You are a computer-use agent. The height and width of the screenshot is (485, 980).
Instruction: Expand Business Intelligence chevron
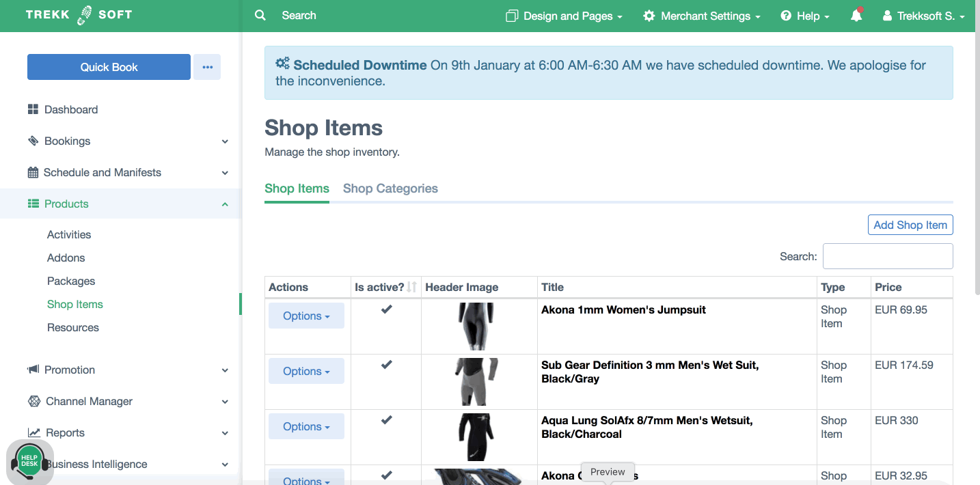225,465
